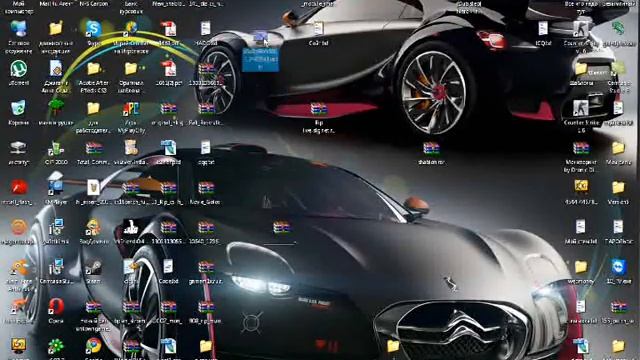
Task: Select the red install_flash icon
Action: pyautogui.click(x=18, y=188)
